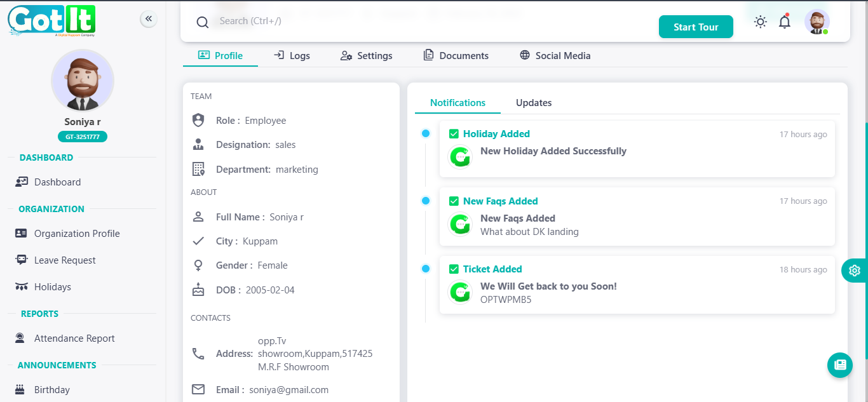
Task: Open Dashboard from the sidebar
Action: (x=57, y=182)
